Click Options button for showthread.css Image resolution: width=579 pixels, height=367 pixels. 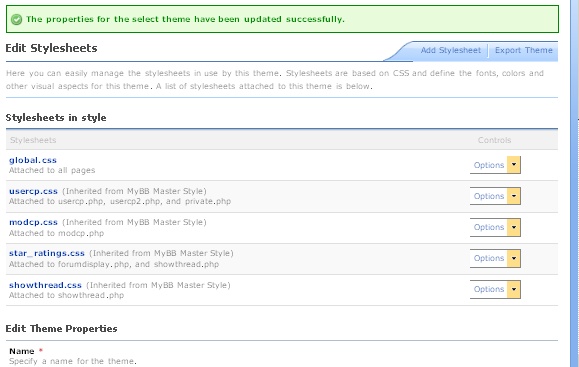coord(489,289)
